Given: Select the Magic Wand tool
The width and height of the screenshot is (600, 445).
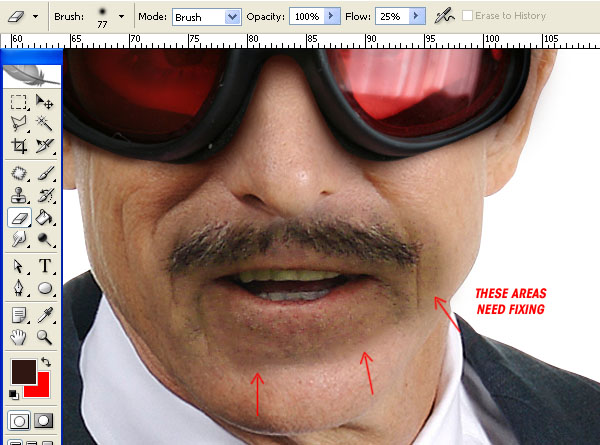Looking at the screenshot, I should (44, 124).
